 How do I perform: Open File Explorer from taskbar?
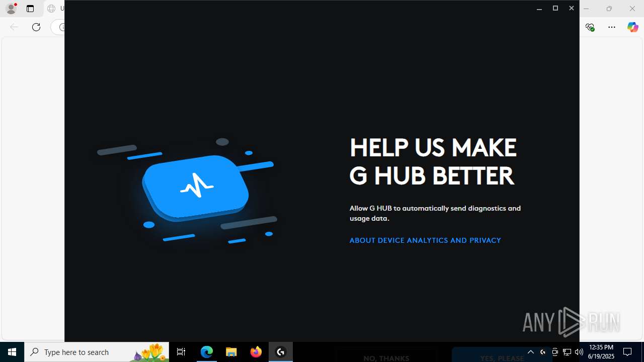(x=231, y=352)
